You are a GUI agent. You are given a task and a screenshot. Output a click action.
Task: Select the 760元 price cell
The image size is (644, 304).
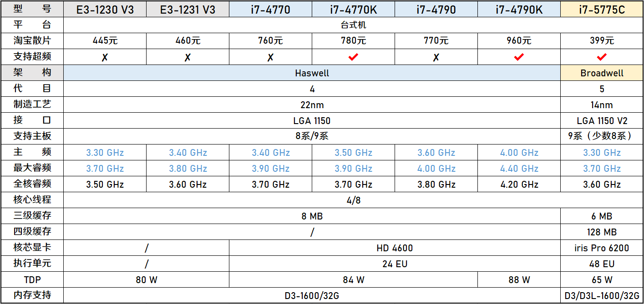271,41
